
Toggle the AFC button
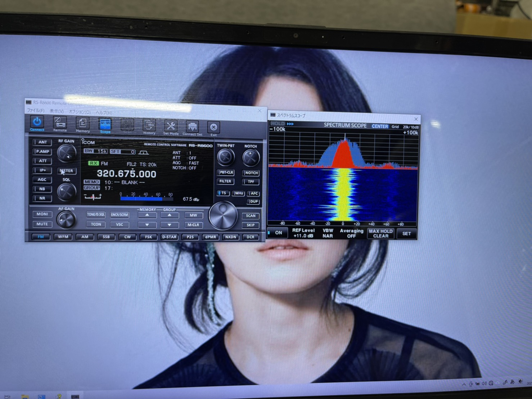click(254, 194)
